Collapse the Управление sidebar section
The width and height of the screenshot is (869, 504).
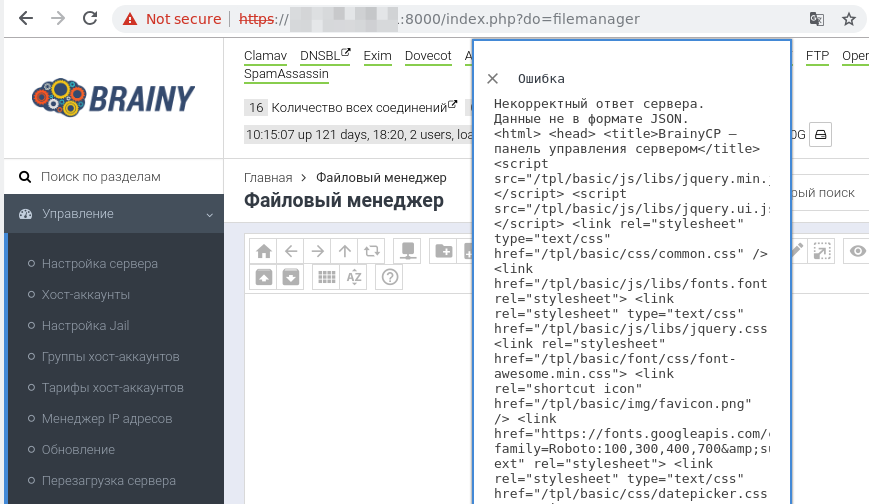click(x=209, y=214)
